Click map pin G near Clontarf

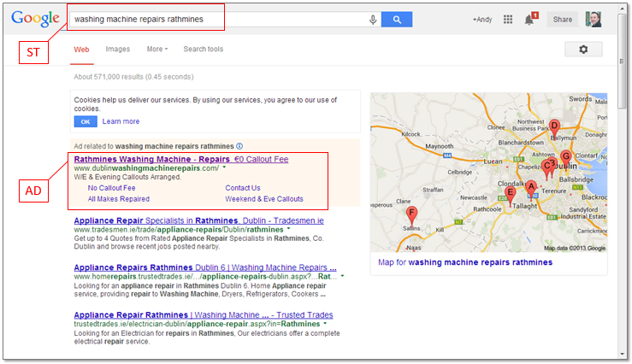coord(566,158)
